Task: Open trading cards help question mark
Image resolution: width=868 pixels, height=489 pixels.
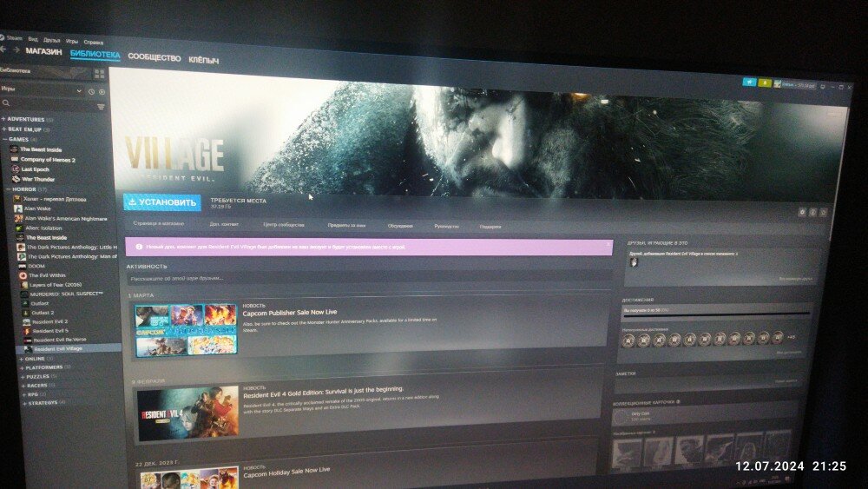Action: [x=678, y=401]
